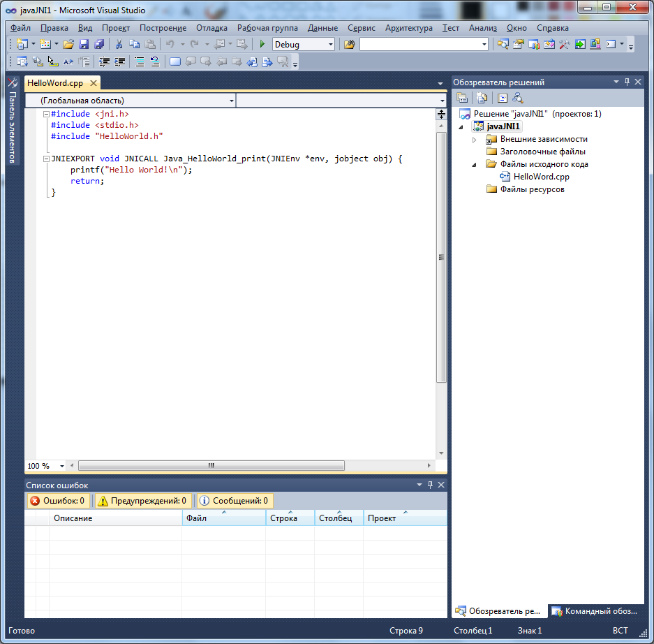
Task: Open Toolbox via wrench and hammer icon
Action: click(565, 44)
